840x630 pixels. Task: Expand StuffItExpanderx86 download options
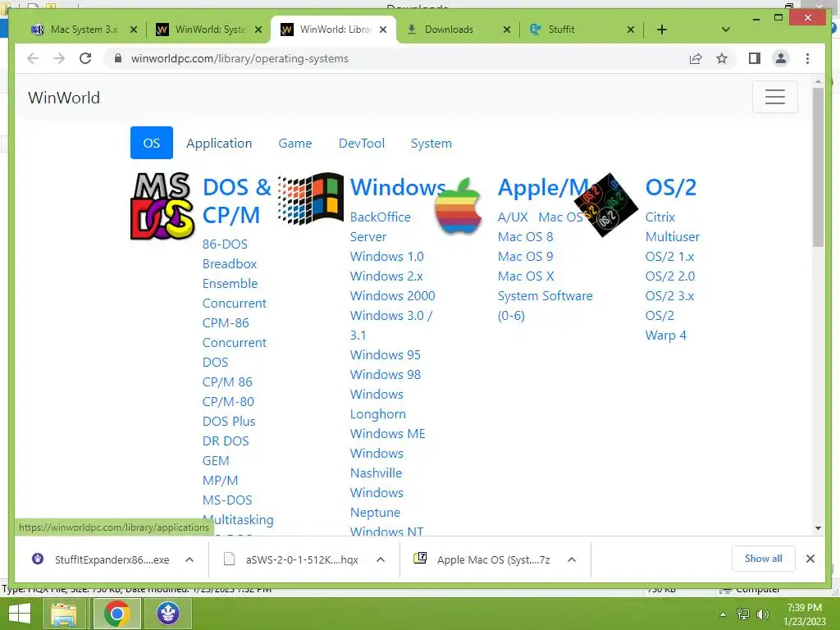(x=189, y=559)
